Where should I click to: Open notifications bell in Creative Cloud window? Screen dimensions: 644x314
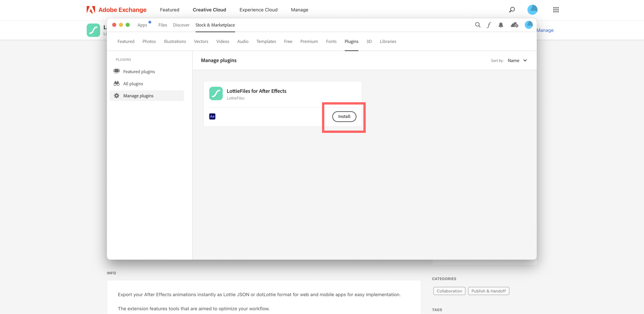tap(501, 25)
